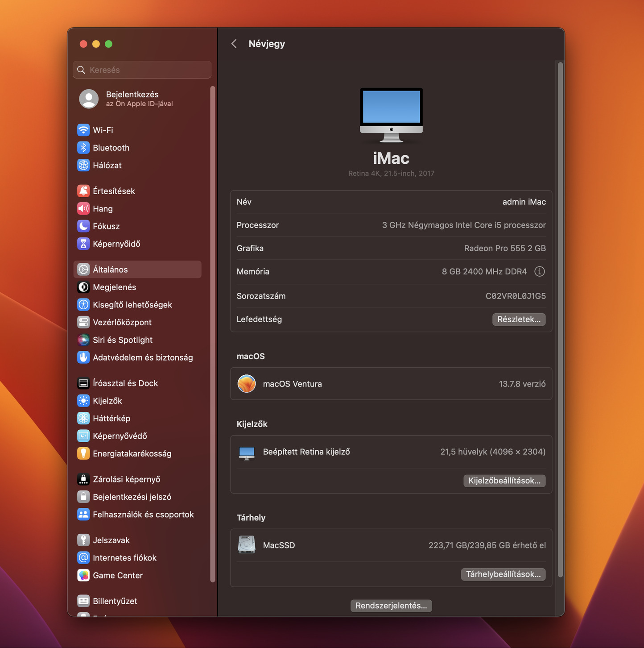The image size is (644, 648).
Task: Click the search magnifier icon
Action: 81,70
